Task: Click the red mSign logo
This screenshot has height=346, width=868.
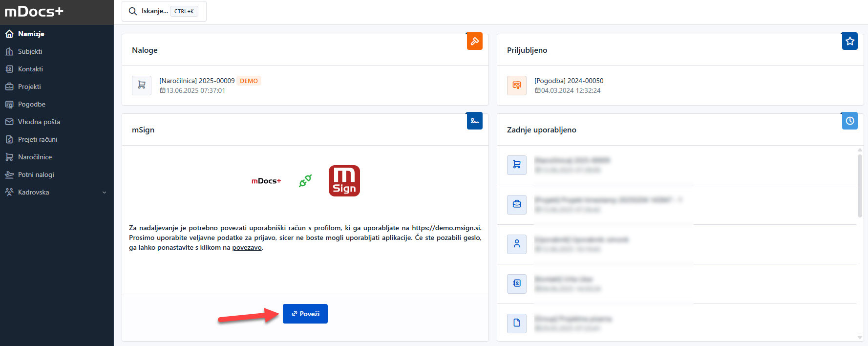Action: (344, 181)
